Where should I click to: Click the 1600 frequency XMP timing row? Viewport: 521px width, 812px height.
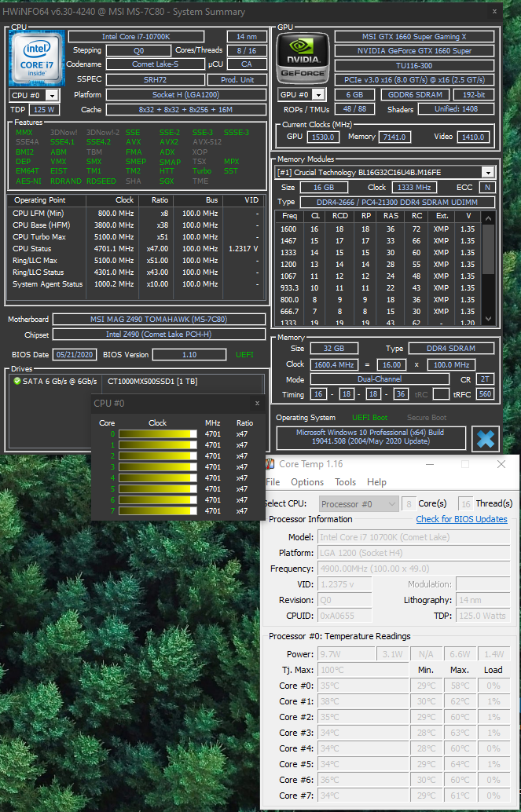[x=379, y=229]
